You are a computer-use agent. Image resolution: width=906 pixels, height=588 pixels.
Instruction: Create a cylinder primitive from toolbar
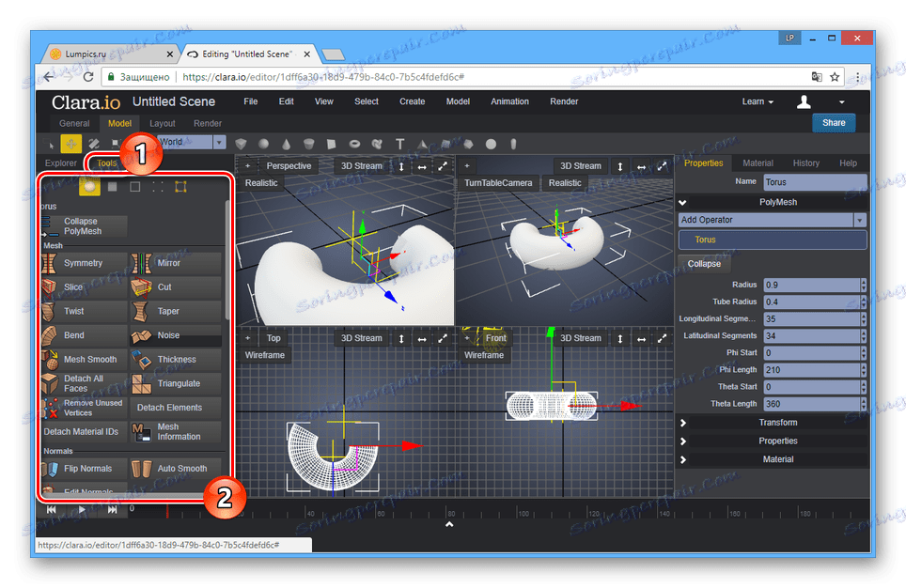pyautogui.click(x=309, y=144)
